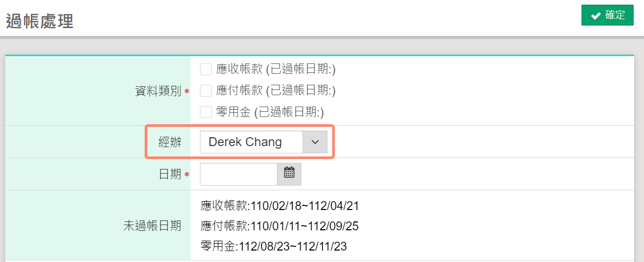Select the 零用金:112/08/23~112/11/23 date range text
Screen dimensions: 644x262
[273, 246]
